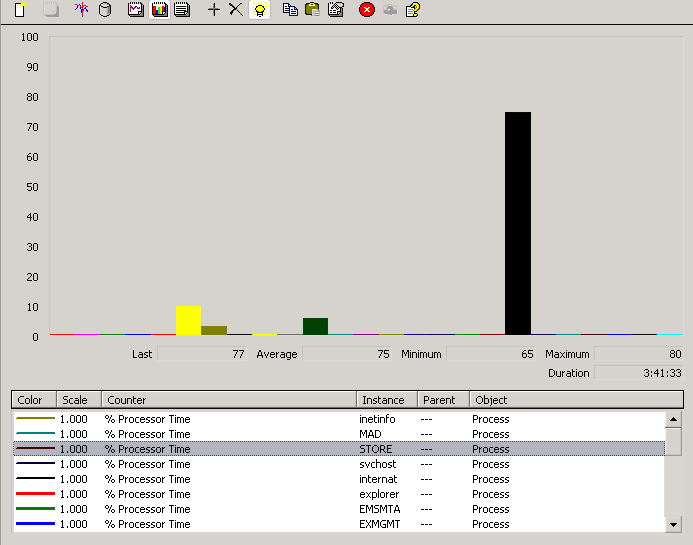Screen dimensions: 693x545
Task: Select the explorer counter row
Action: 339,494
